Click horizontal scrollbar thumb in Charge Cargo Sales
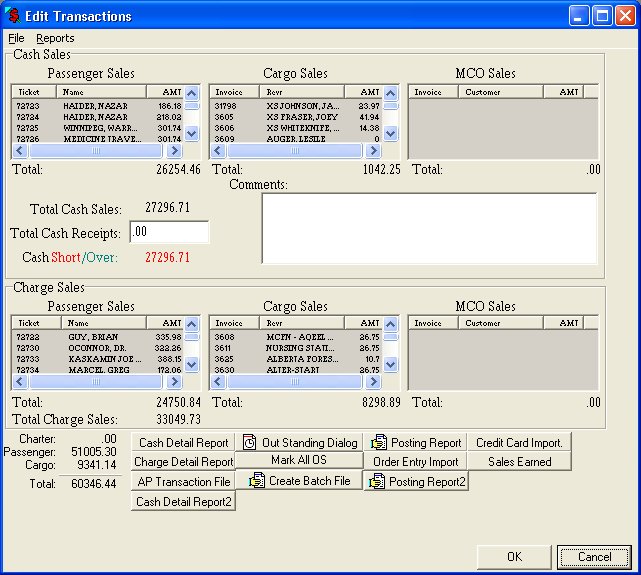641x575 pixels. pos(295,382)
